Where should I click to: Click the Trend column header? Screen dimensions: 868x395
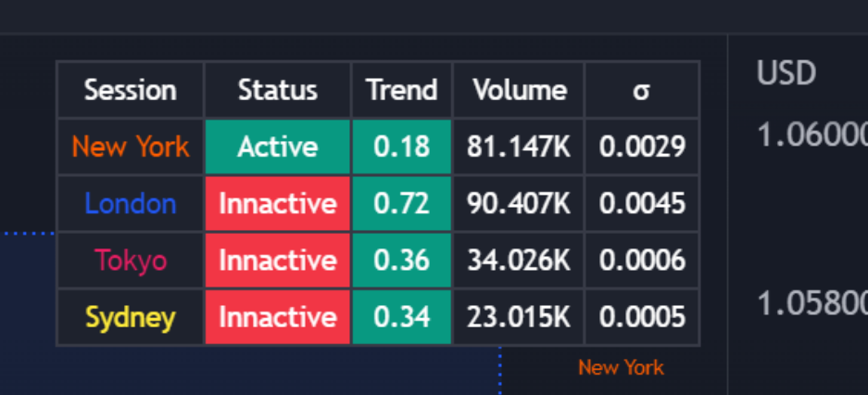pyautogui.click(x=401, y=90)
